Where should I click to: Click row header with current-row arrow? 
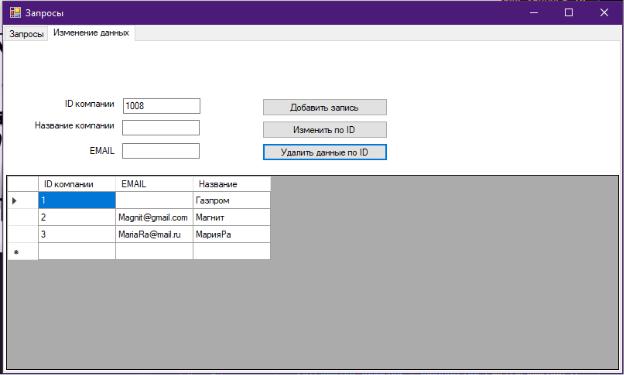pos(23,200)
